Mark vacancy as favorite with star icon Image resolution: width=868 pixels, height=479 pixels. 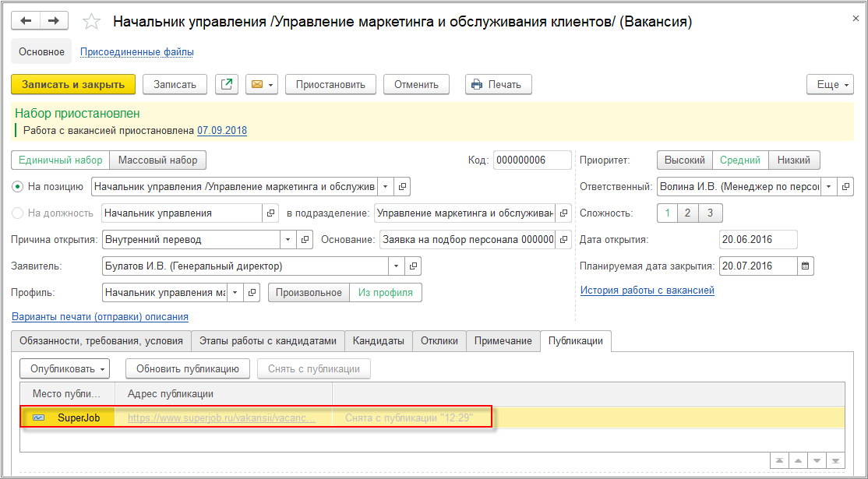(91, 22)
